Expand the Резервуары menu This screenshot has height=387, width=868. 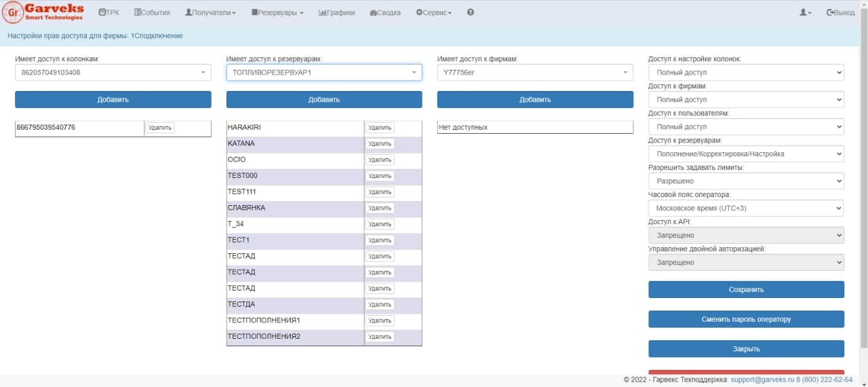277,12
